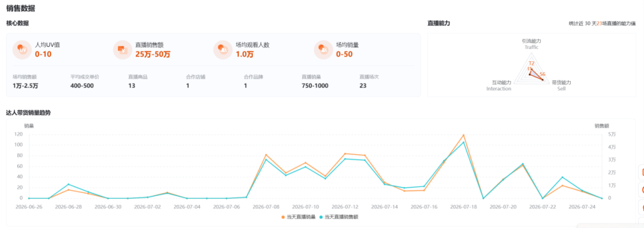Click the 销售数据 page heading
644x228 pixels.
click(21, 8)
